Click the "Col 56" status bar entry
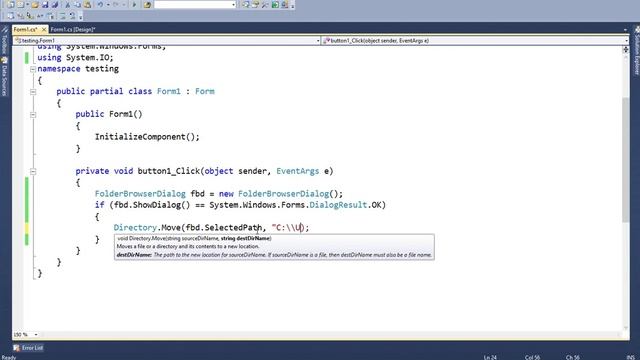 pyautogui.click(x=532, y=357)
